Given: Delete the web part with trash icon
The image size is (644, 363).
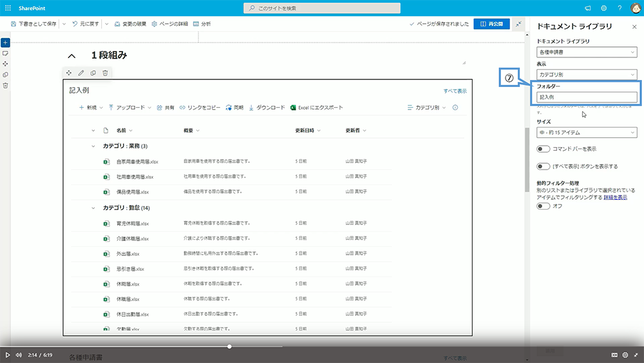Looking at the screenshot, I should (x=105, y=73).
